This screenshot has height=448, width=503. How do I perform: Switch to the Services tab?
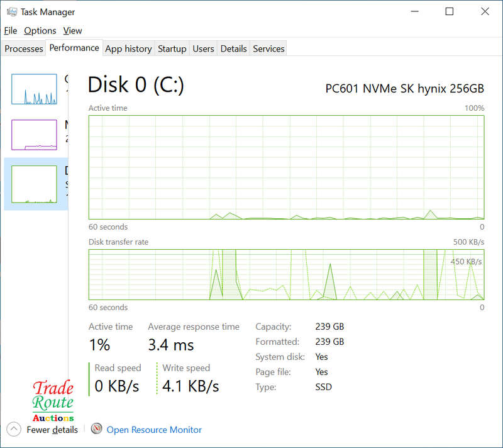point(268,48)
